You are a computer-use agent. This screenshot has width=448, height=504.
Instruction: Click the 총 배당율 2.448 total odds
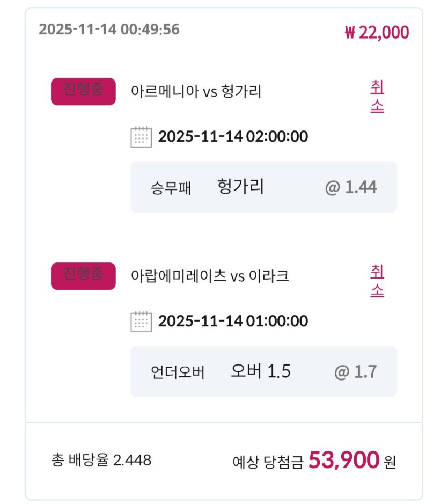pos(101,460)
